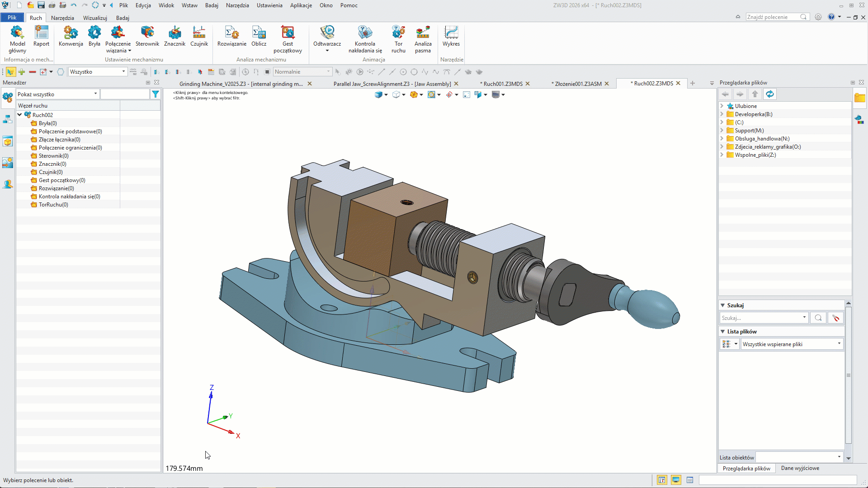The width and height of the screenshot is (868, 488).
Task: Switch to the Złożenie001.Z3ASM document tab
Action: (577, 84)
